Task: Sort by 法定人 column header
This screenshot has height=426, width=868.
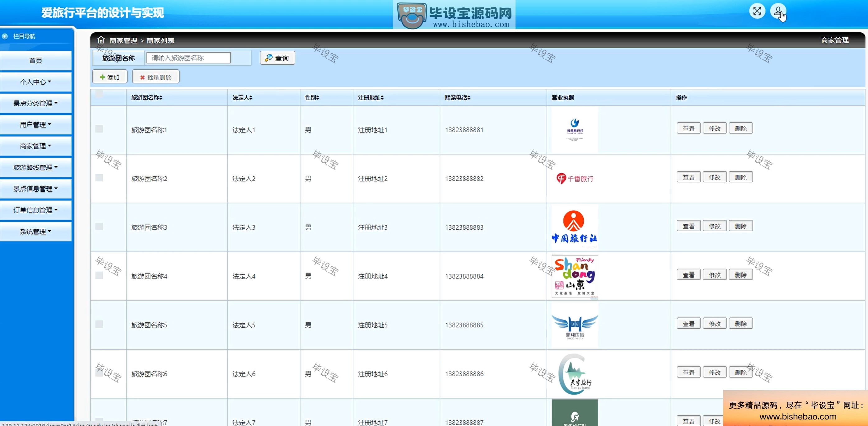Action: click(x=242, y=97)
